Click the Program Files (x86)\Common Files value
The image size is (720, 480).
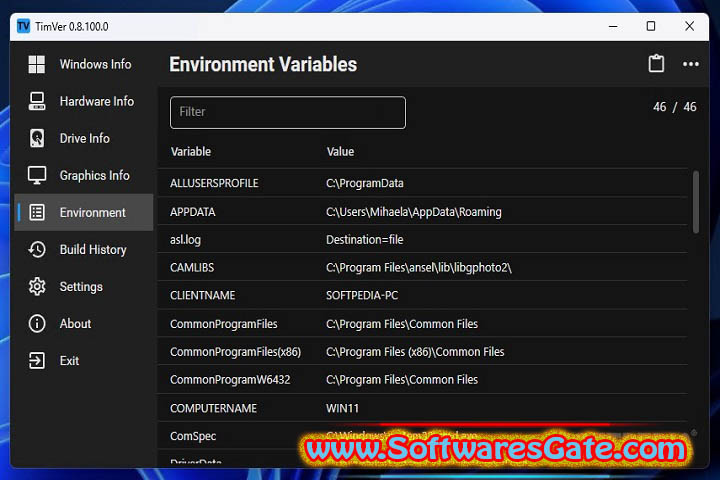(415, 352)
